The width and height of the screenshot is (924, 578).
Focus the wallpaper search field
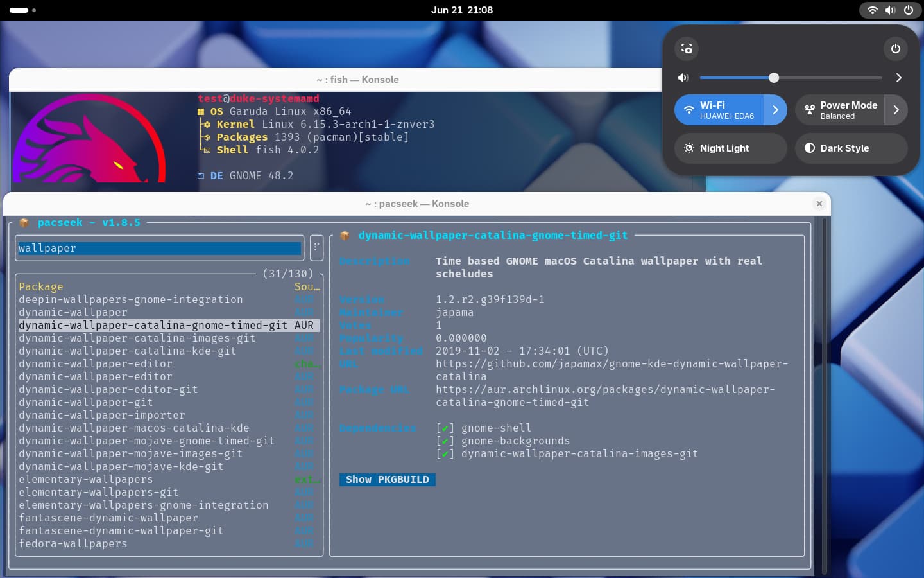coord(160,249)
